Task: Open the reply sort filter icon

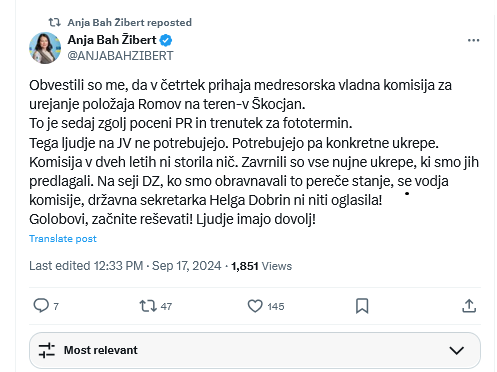Action: (47, 350)
